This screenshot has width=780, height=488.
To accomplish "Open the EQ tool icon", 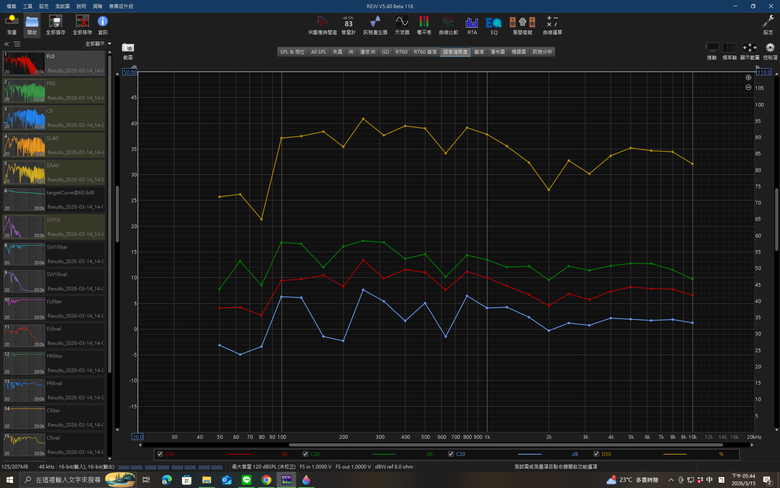I will pyautogui.click(x=493, y=25).
